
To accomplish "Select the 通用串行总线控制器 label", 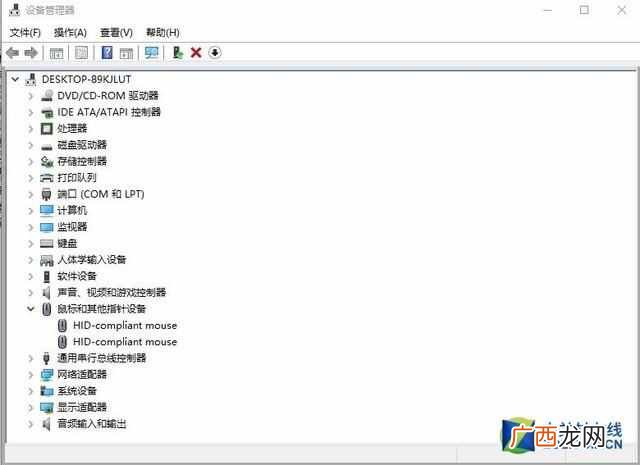I will pos(102,358).
